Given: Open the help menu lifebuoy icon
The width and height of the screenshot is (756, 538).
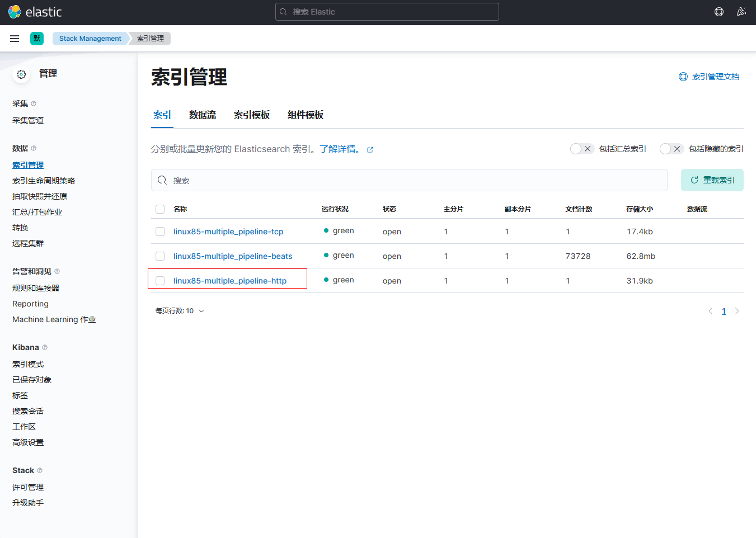Looking at the screenshot, I should [719, 12].
